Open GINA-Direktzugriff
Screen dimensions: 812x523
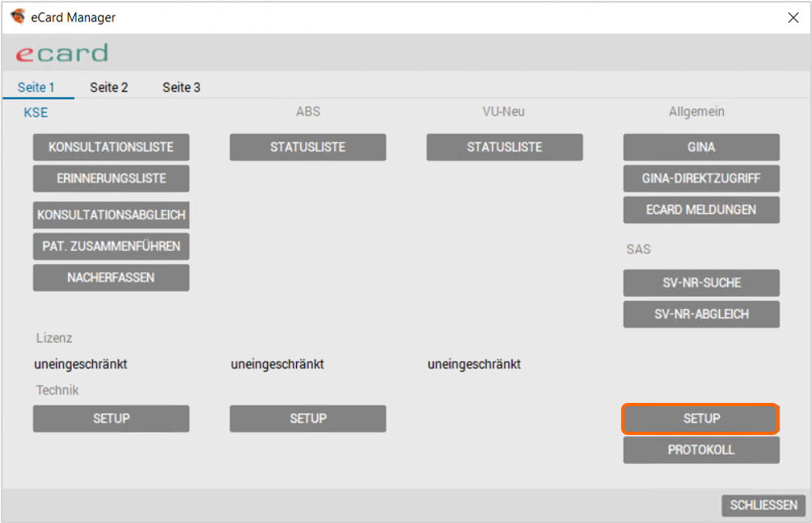pos(701,178)
